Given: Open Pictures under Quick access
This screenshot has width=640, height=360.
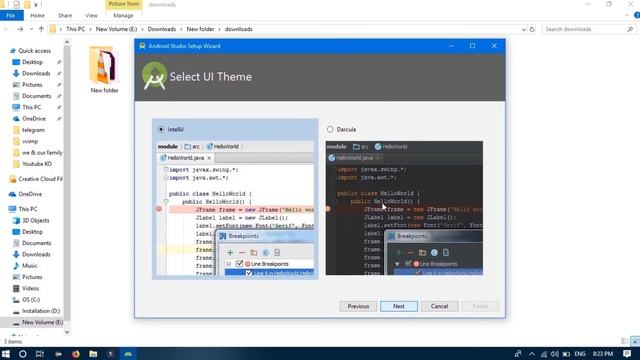Looking at the screenshot, I should 32,85.
